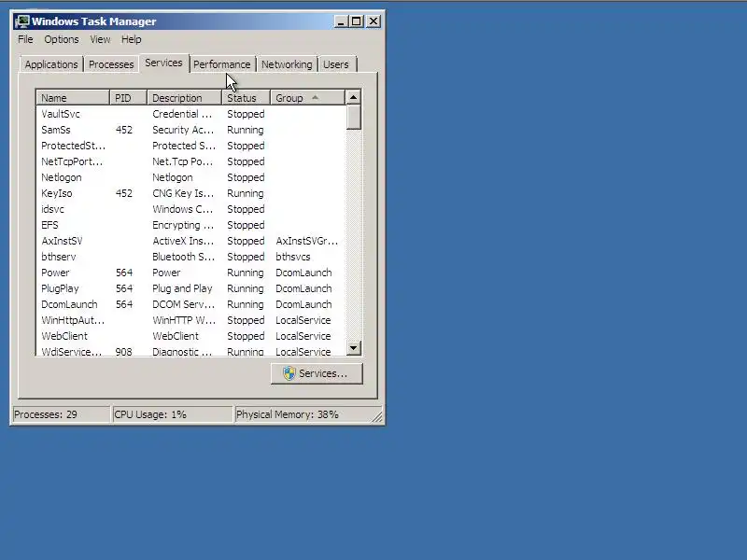The width and height of the screenshot is (747, 560).
Task: Click the AxInstSVGr... group cell
Action: [307, 241]
